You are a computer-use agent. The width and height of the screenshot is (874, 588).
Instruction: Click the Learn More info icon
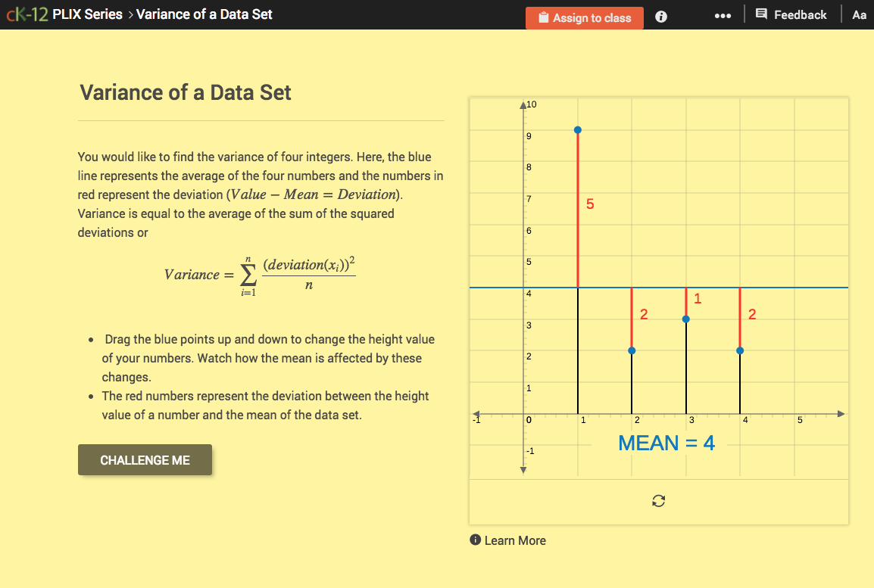point(475,540)
